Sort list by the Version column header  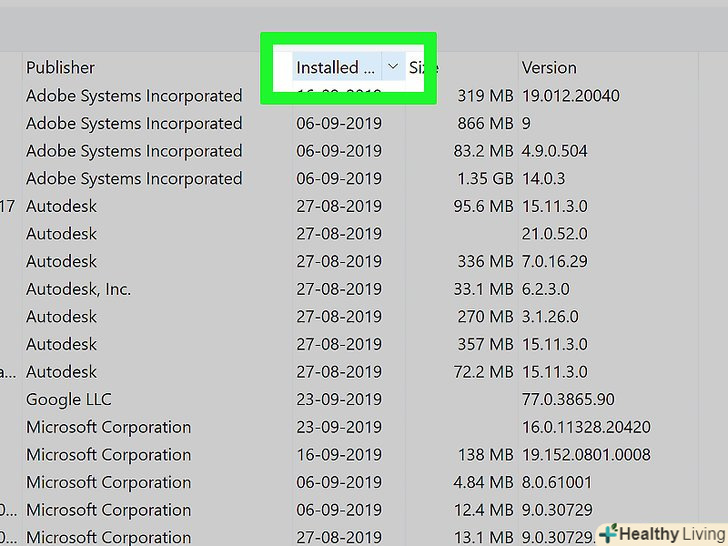(x=549, y=68)
